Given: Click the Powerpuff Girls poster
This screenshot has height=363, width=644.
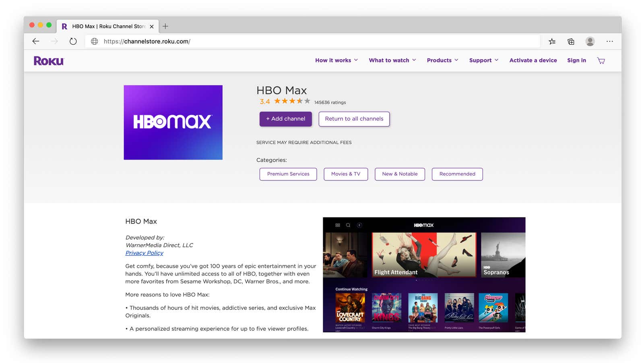Looking at the screenshot, I should 493,308.
